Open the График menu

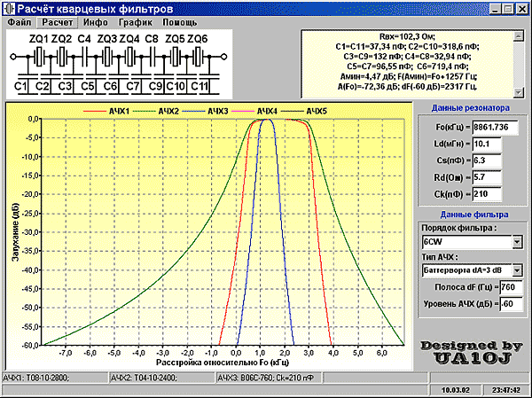(135, 20)
